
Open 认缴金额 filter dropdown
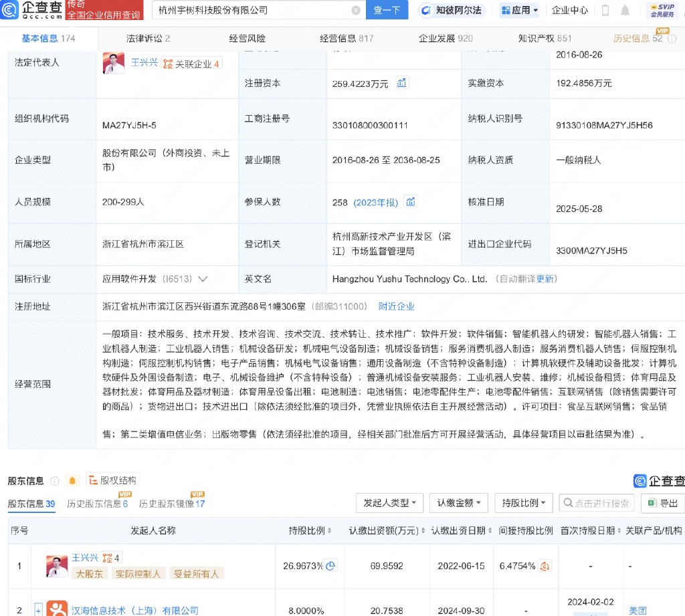(459, 503)
